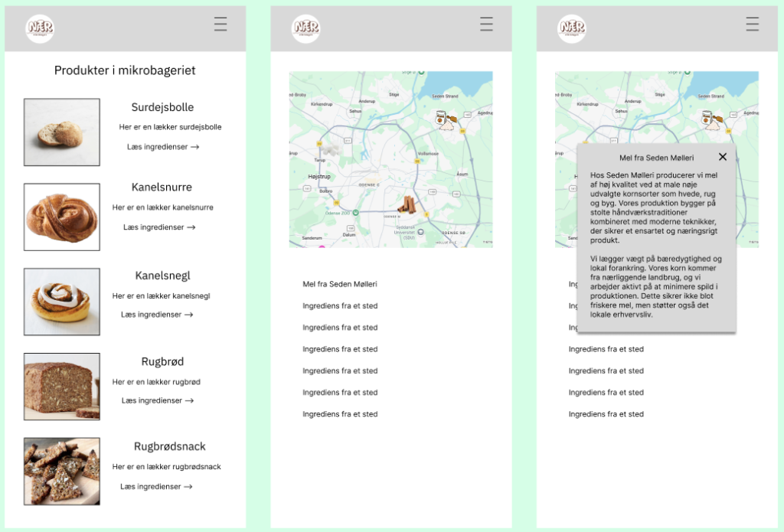Click Seden Strand label on popup screen map
This screenshot has height=532, width=784.
coord(711,96)
